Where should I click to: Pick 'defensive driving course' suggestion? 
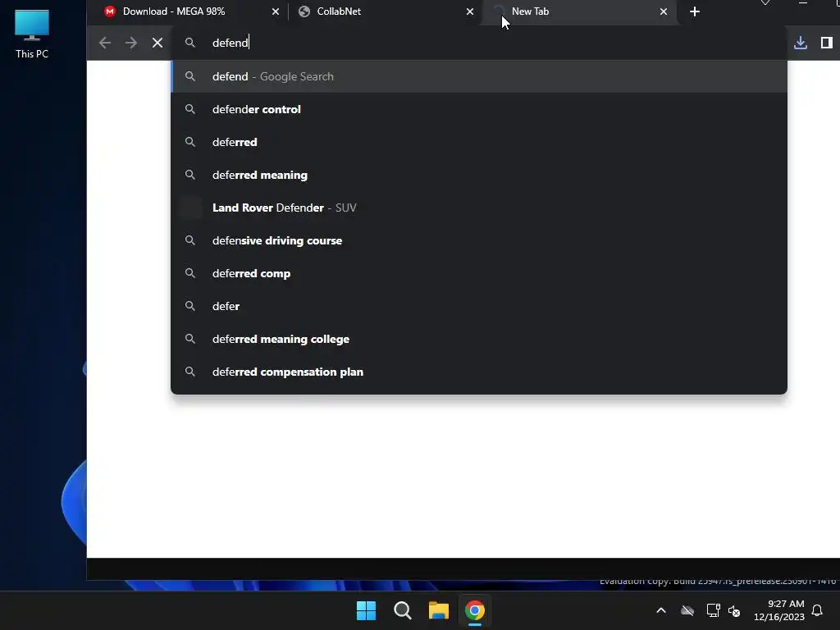(479, 240)
